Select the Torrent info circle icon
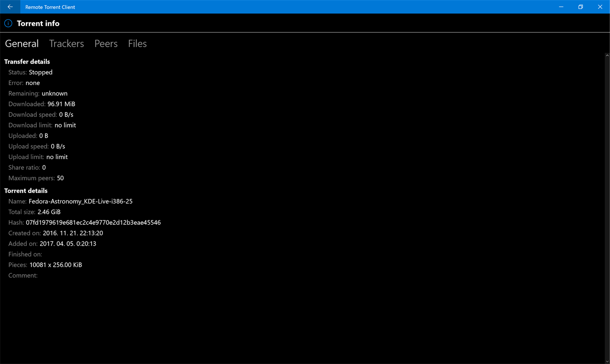The height and width of the screenshot is (364, 610). point(8,23)
